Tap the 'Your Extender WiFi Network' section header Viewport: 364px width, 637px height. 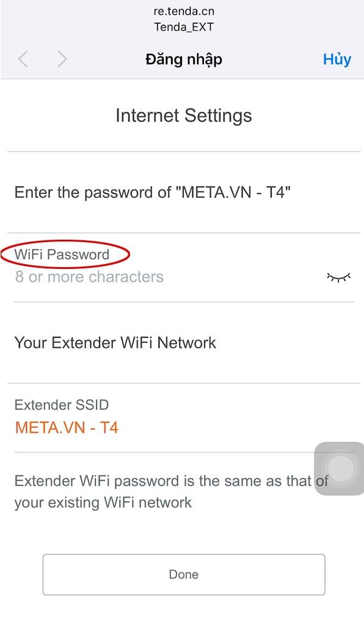115,343
